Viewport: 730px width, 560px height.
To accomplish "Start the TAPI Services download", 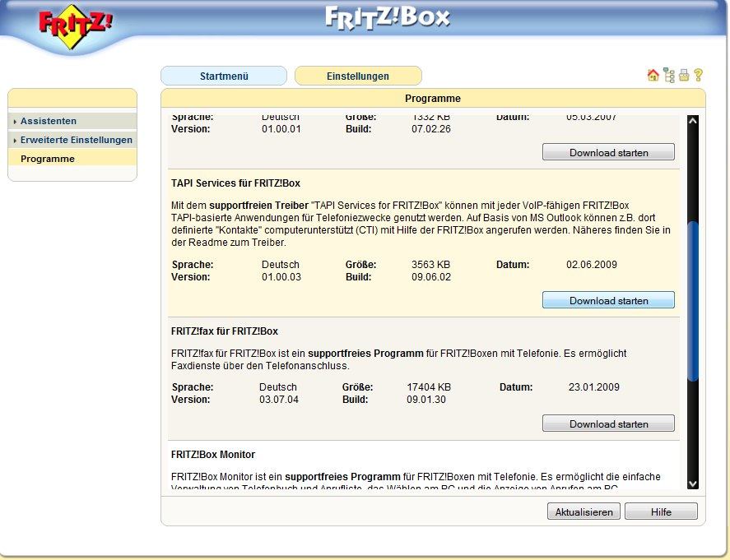I will [608, 300].
